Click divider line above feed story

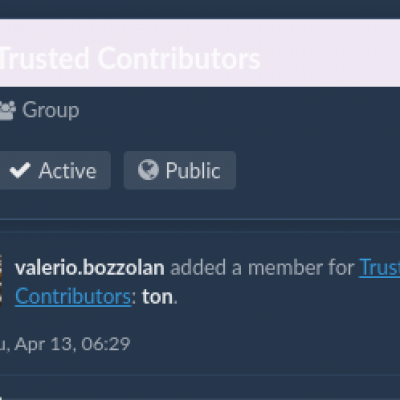tap(200, 220)
